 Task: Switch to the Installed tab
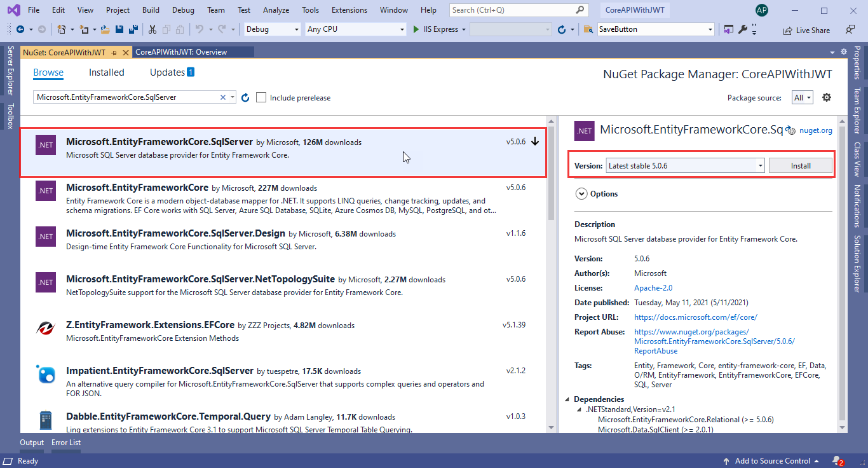(x=107, y=72)
